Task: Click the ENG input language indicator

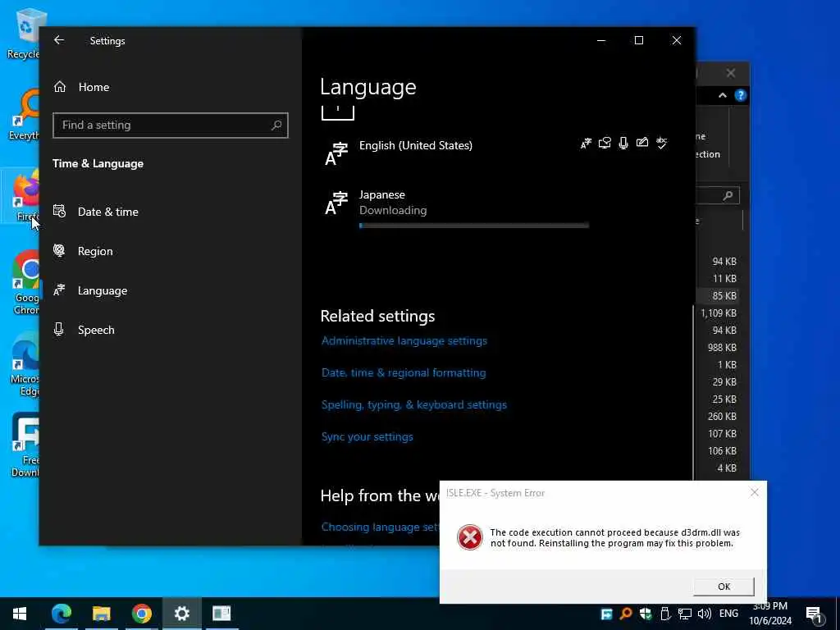Action: tap(728, 614)
